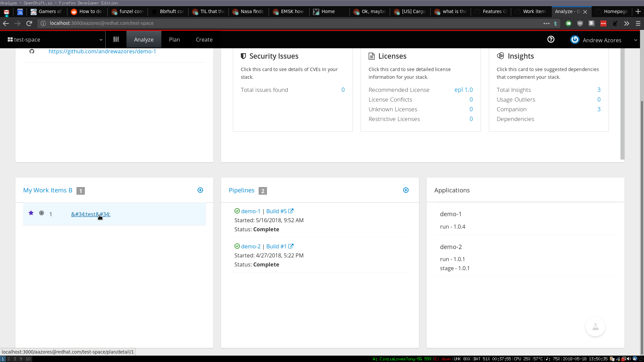This screenshot has height=362, width=644.
Task: Expand the browser toolbar overflow chevron
Action: point(626,23)
